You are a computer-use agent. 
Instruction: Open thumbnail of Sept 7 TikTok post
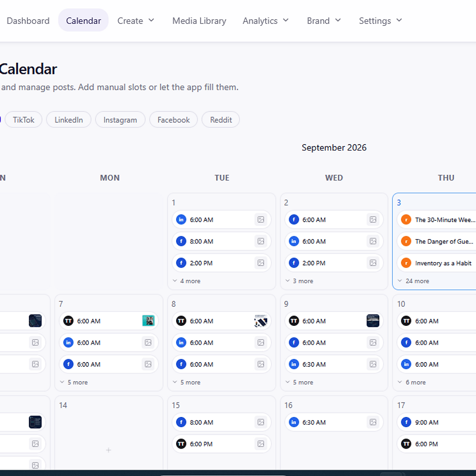pos(148,321)
